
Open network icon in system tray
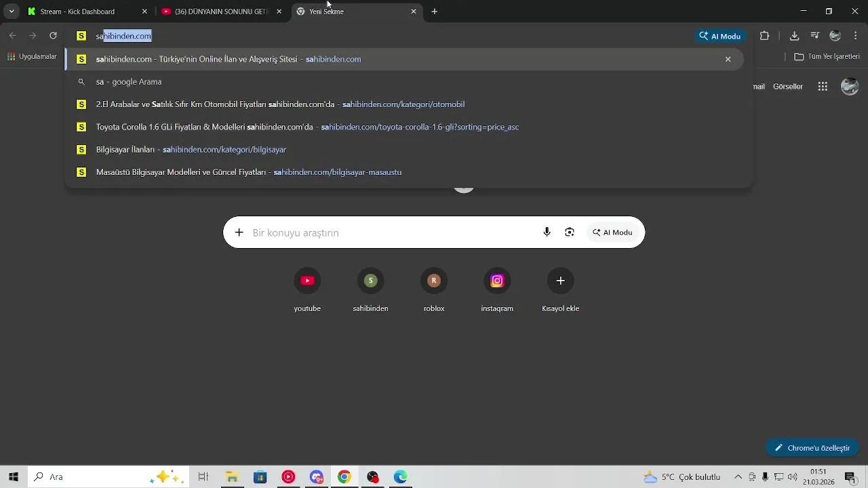(778, 477)
